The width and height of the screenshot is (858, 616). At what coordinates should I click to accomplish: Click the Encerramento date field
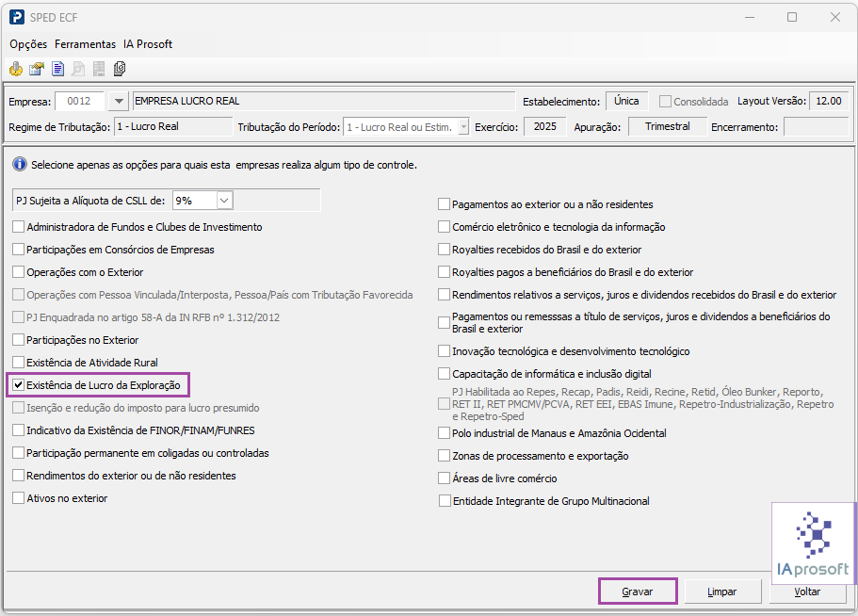[x=816, y=127]
